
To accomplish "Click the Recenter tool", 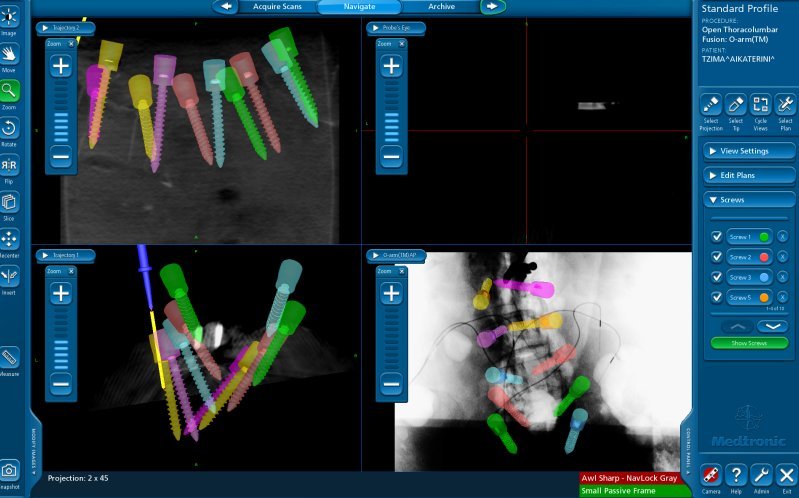I will [x=9, y=240].
